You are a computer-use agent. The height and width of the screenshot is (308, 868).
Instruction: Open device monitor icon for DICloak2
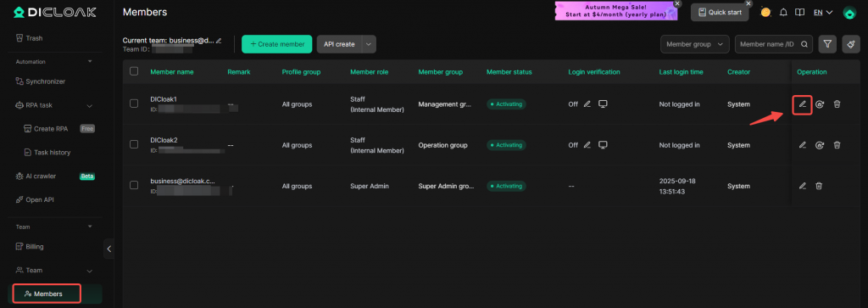pyautogui.click(x=604, y=145)
